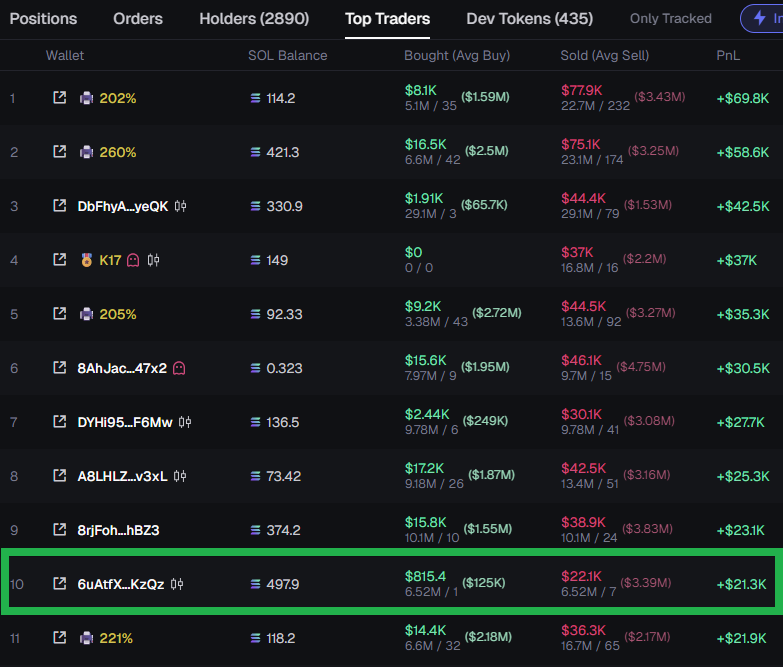Open external link for 8AhJac...47x2 wallet
783x667 pixels.
tap(59, 367)
